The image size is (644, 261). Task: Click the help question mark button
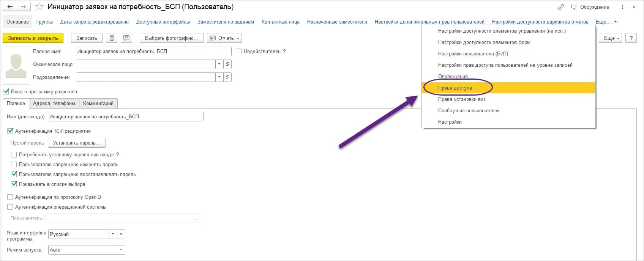point(631,38)
